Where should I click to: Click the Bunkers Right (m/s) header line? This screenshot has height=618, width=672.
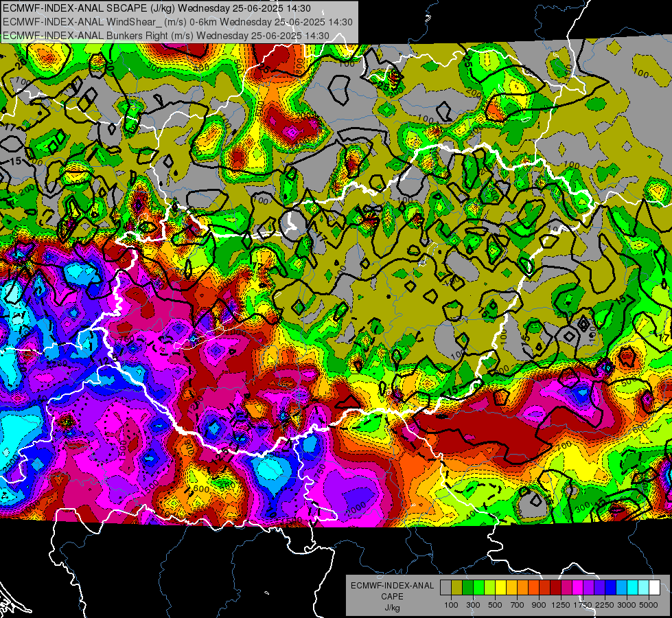pyautogui.click(x=166, y=36)
